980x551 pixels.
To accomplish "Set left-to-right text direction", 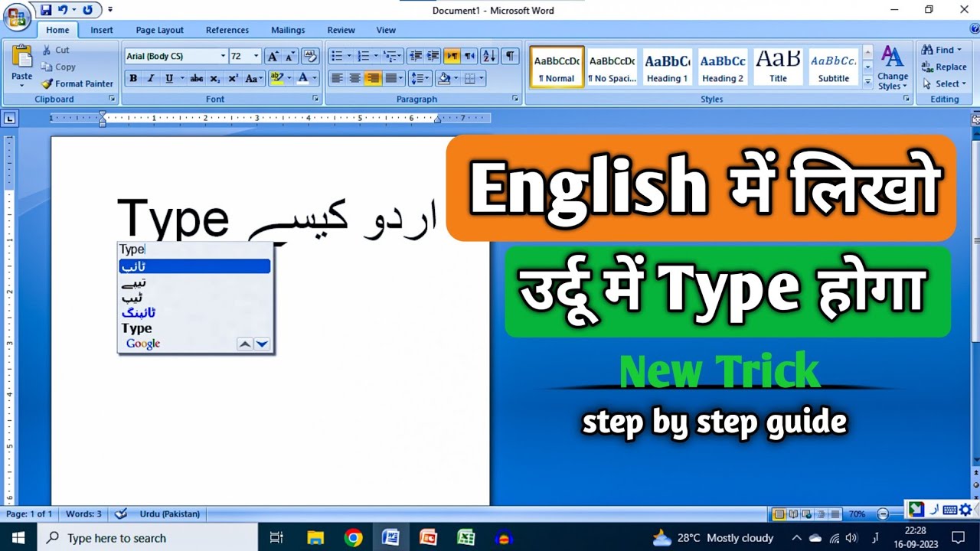I will [x=452, y=56].
